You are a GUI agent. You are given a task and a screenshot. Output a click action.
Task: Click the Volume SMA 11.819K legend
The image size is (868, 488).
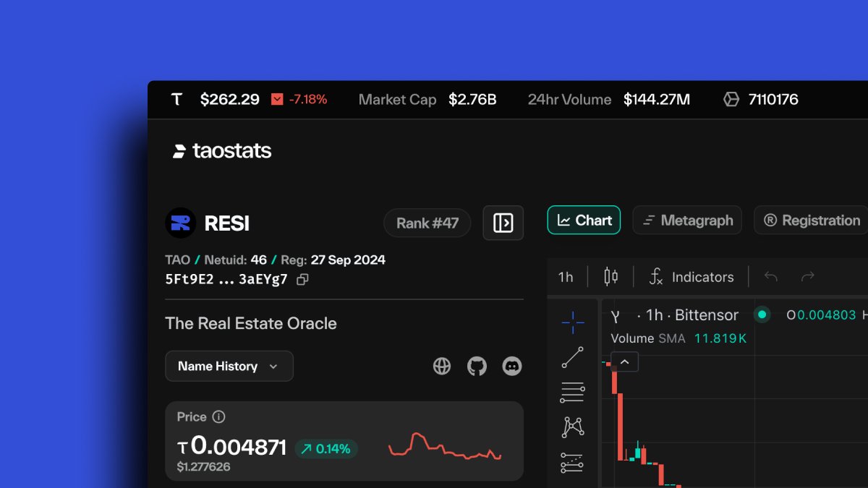pos(678,338)
